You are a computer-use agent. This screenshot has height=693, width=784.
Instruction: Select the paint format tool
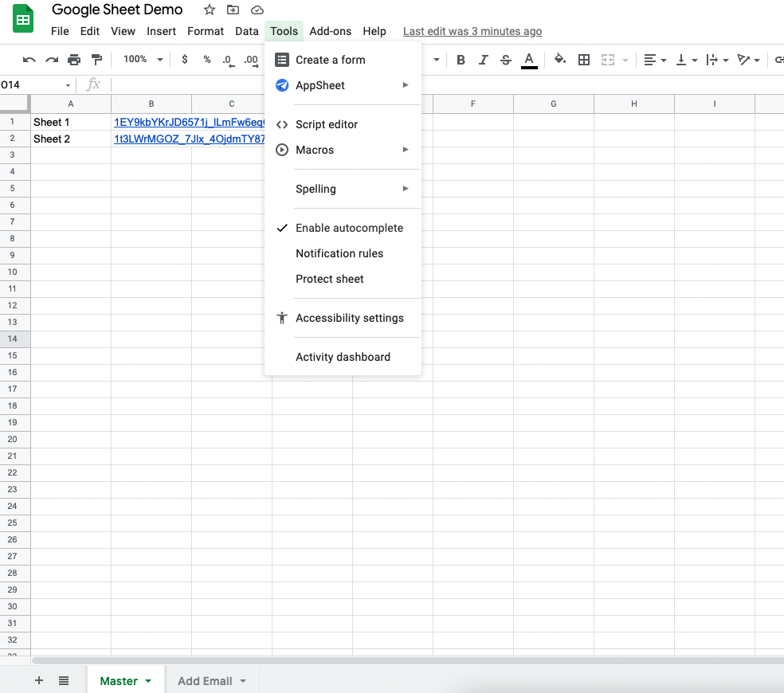coord(96,60)
